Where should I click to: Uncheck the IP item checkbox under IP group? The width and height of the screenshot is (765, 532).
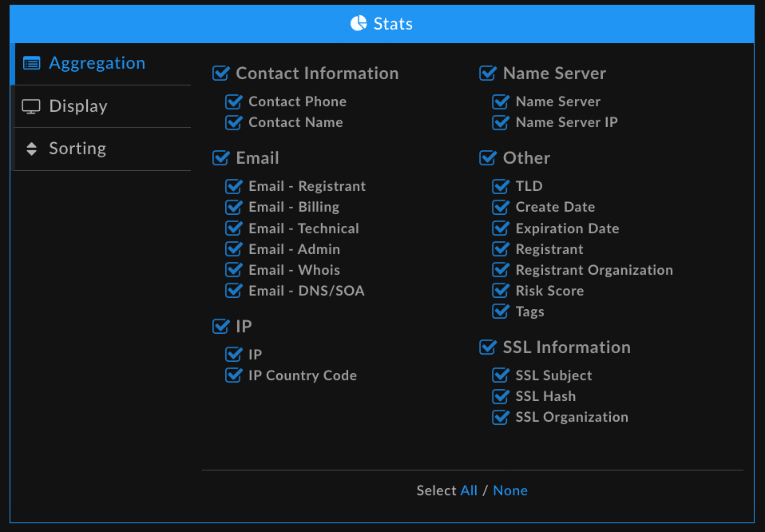[x=234, y=355]
